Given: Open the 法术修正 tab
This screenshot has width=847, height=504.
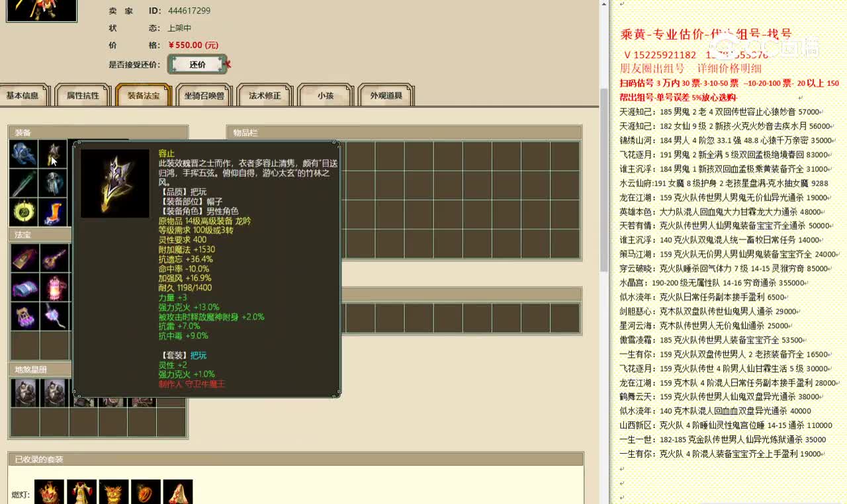Looking at the screenshot, I should pos(265,95).
